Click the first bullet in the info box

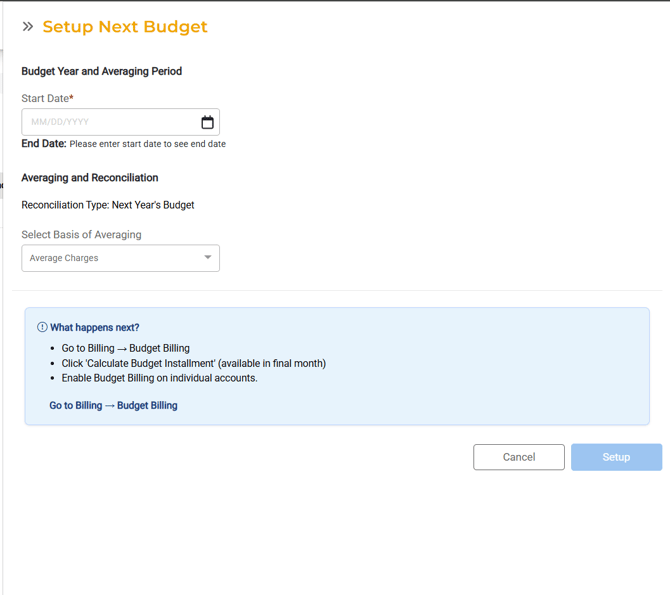click(x=125, y=349)
